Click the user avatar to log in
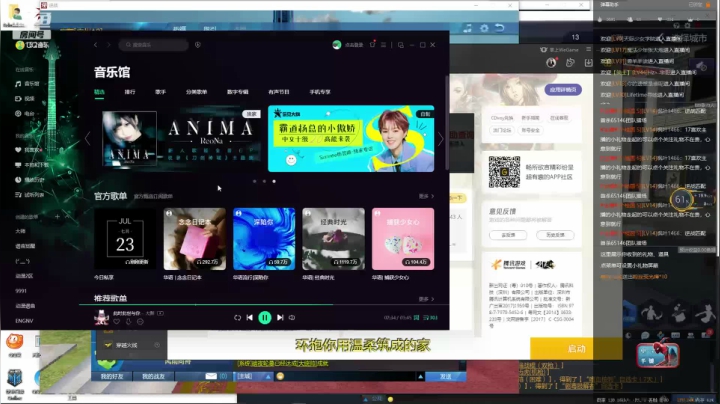This screenshot has width=720, height=404. click(337, 45)
